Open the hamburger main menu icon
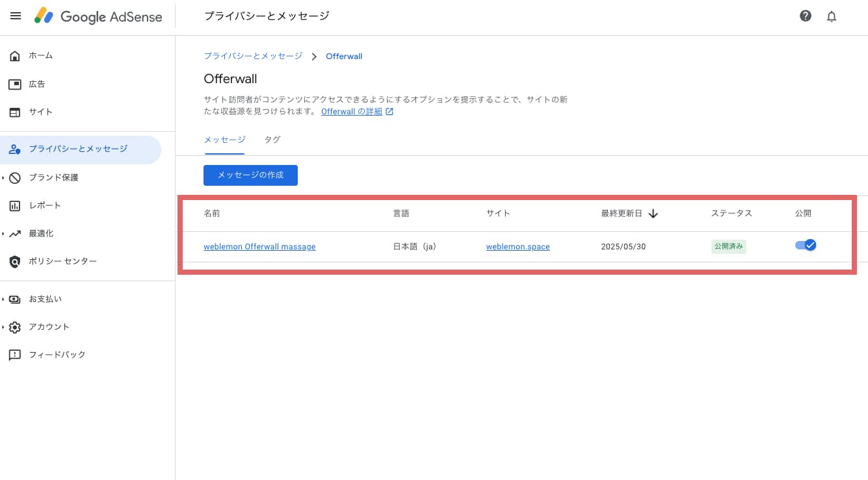The width and height of the screenshot is (868, 480). [x=16, y=16]
